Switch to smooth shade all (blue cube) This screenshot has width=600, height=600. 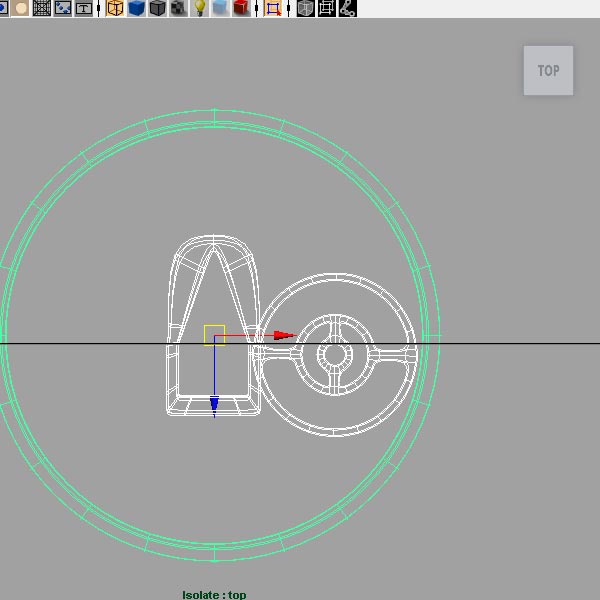(x=136, y=8)
